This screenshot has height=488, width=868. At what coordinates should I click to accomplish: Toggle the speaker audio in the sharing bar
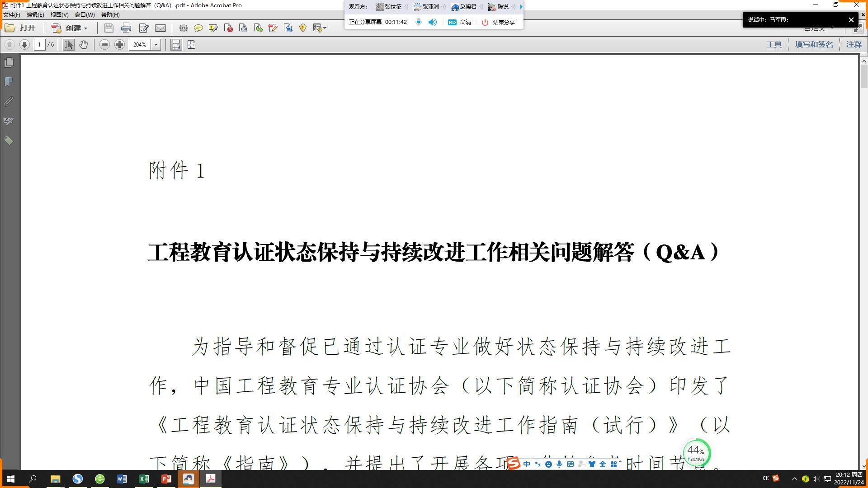tap(432, 22)
